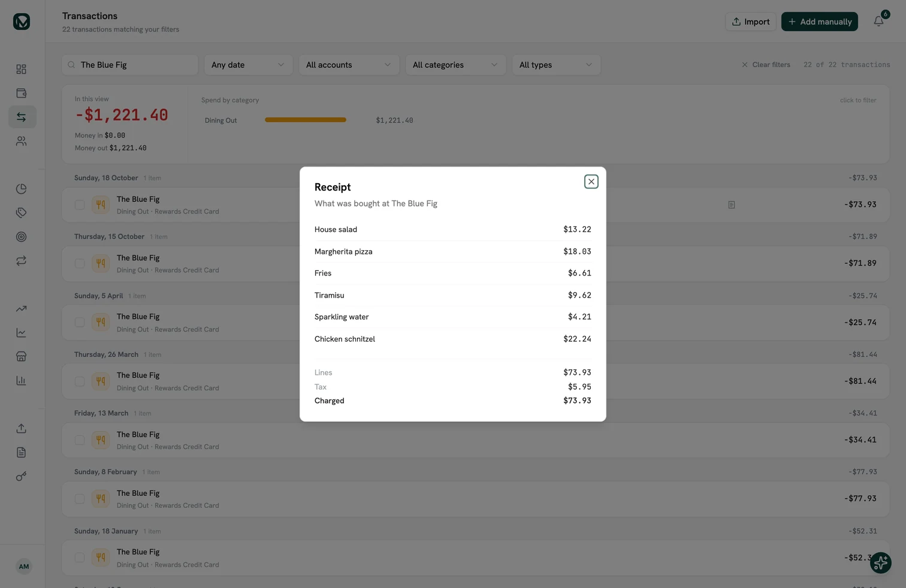Open the trending line icon in sidebar

(x=22, y=309)
